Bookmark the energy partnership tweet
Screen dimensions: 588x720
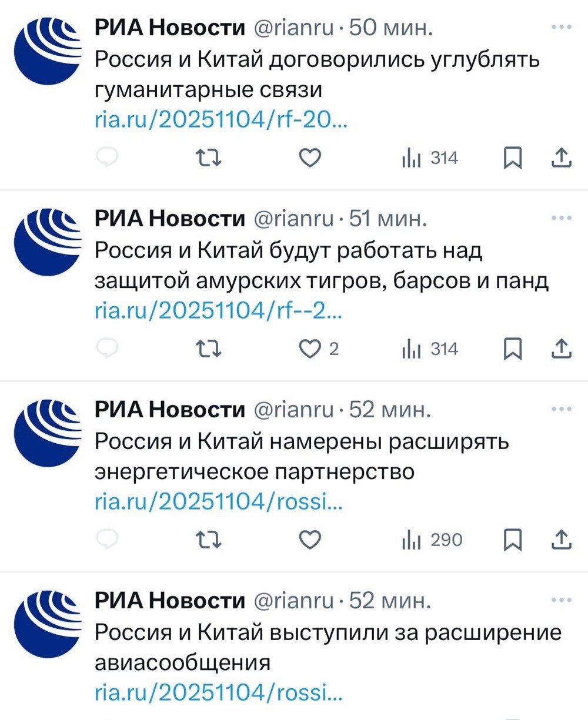click(513, 540)
